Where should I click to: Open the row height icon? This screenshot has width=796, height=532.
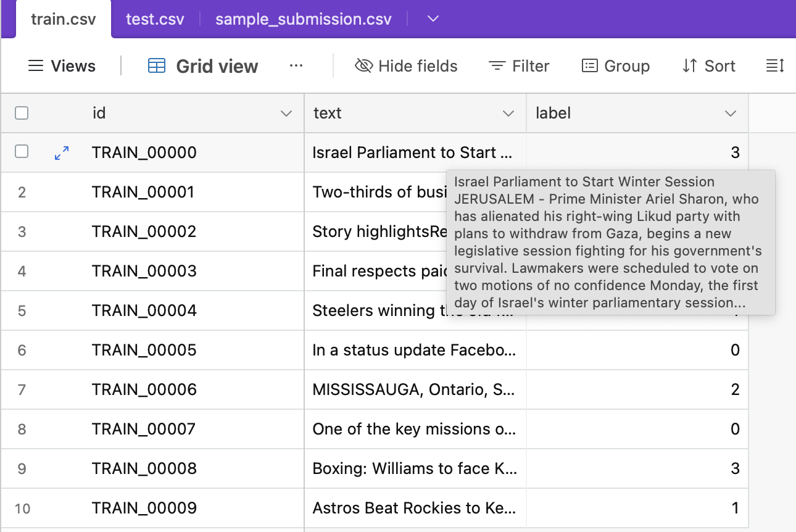coord(774,66)
